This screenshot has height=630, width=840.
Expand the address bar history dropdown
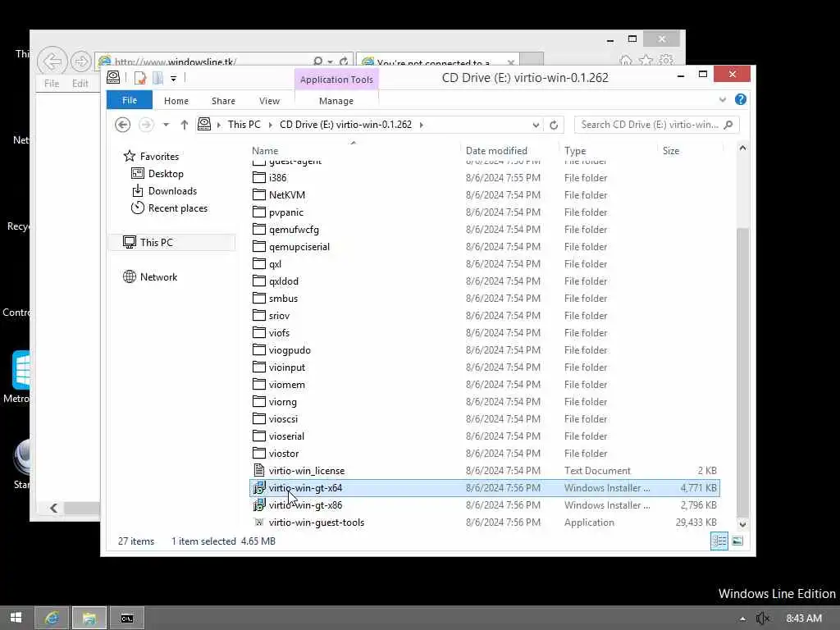pyautogui.click(x=536, y=125)
